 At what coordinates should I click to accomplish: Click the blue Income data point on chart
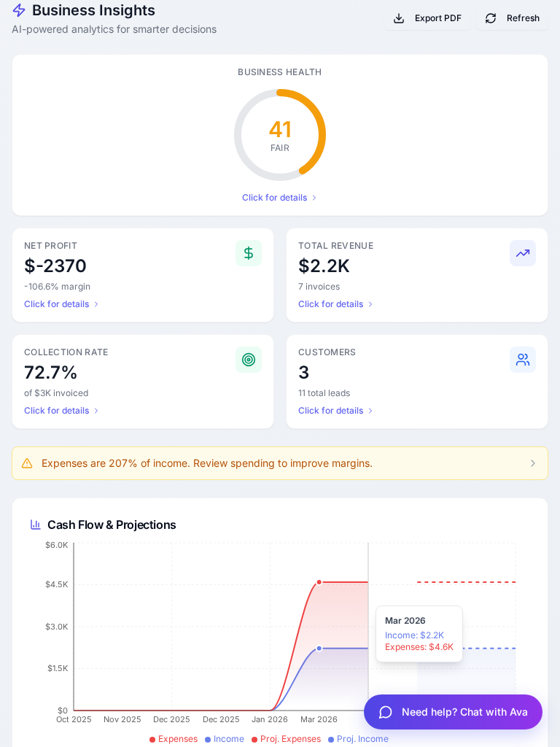[x=319, y=649]
